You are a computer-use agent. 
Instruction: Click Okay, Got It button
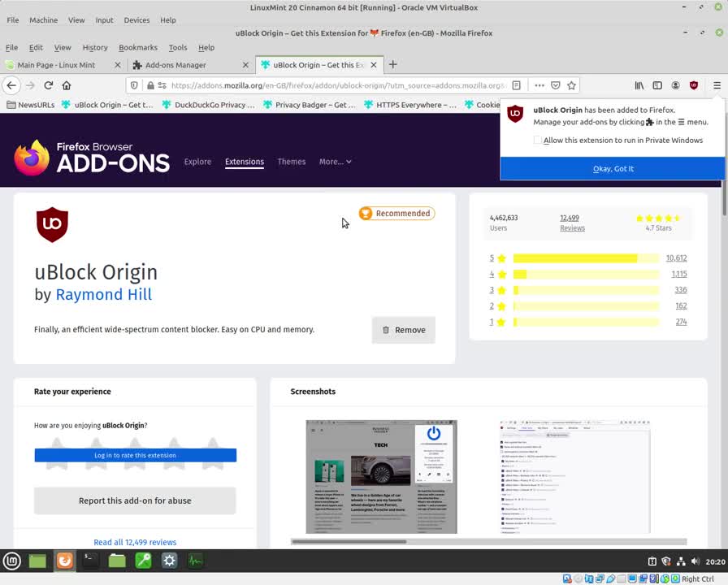pos(613,168)
